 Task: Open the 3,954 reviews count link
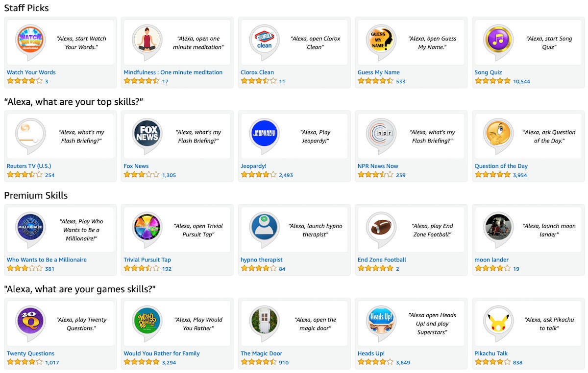click(520, 175)
